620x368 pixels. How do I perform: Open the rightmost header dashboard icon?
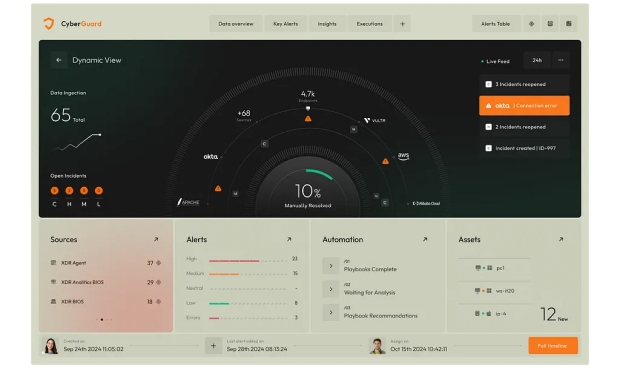tap(569, 24)
